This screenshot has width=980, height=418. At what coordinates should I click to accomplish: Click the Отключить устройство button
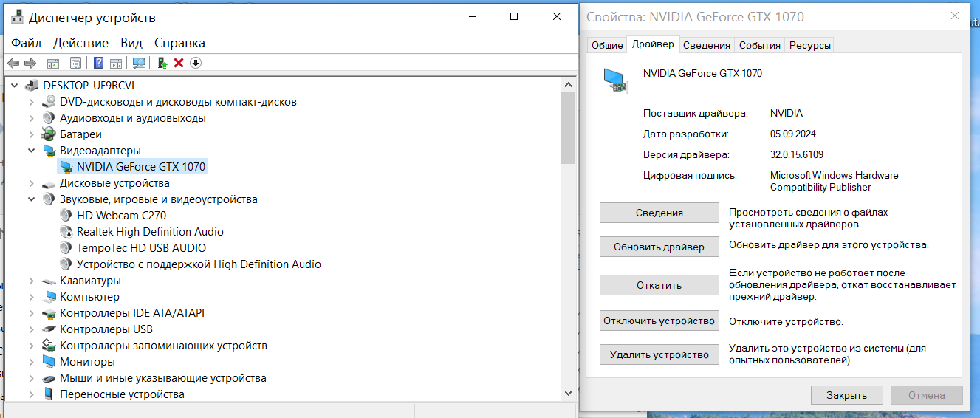[x=659, y=321]
